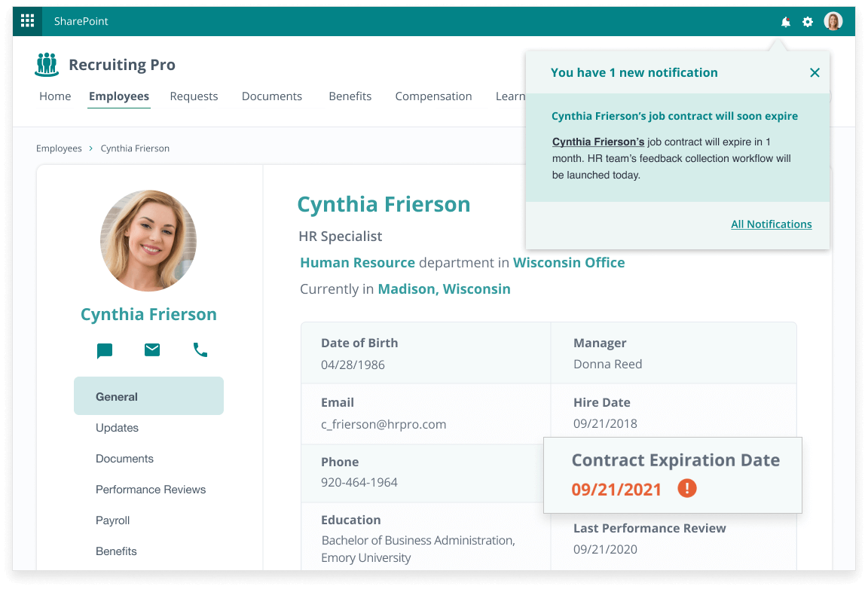Viewport: 868px width, 589px height.
Task: Go to the Home tab
Action: [55, 96]
